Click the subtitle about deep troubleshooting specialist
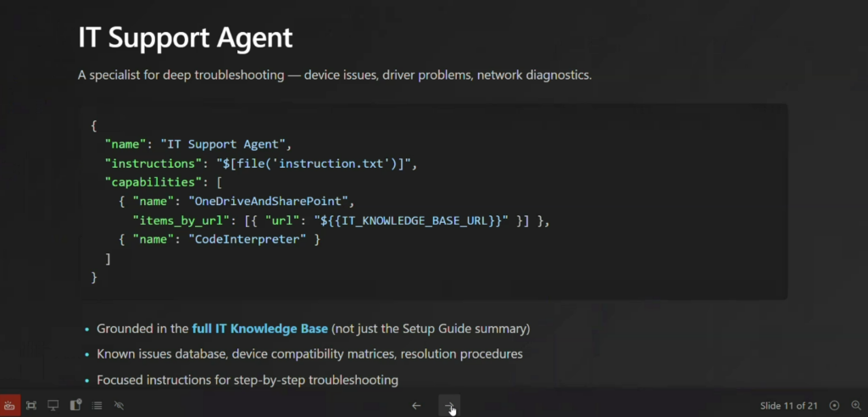Viewport: 868px width, 417px height. point(335,75)
